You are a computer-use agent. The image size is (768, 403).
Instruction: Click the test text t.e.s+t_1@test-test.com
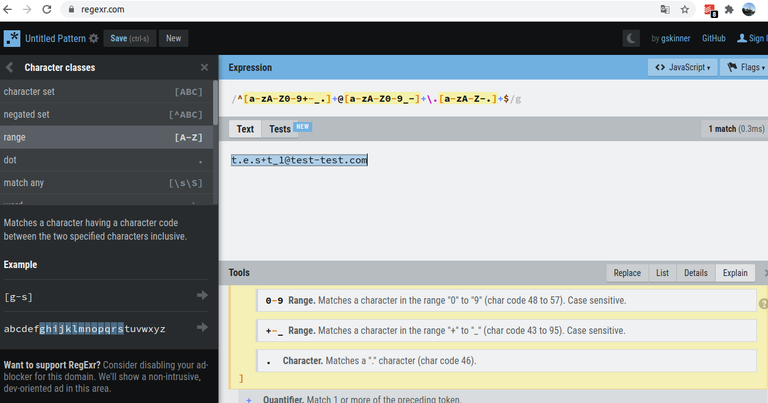(299, 160)
